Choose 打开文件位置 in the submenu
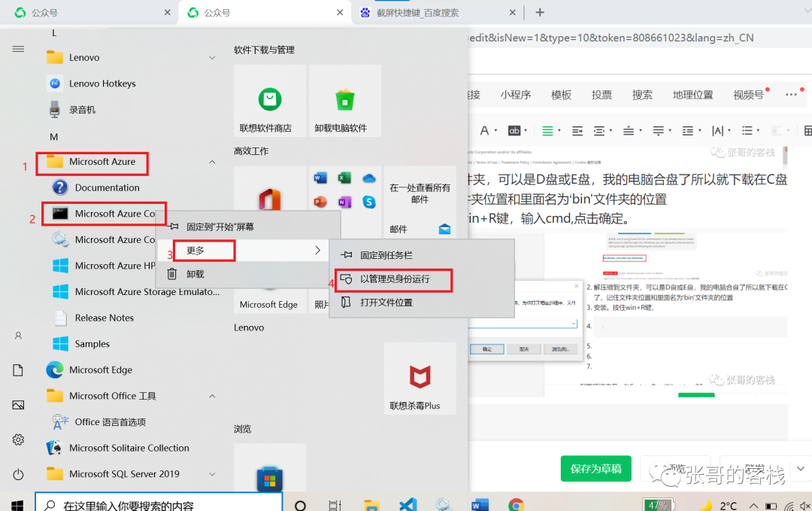The height and width of the screenshot is (511, 812). coord(422,302)
